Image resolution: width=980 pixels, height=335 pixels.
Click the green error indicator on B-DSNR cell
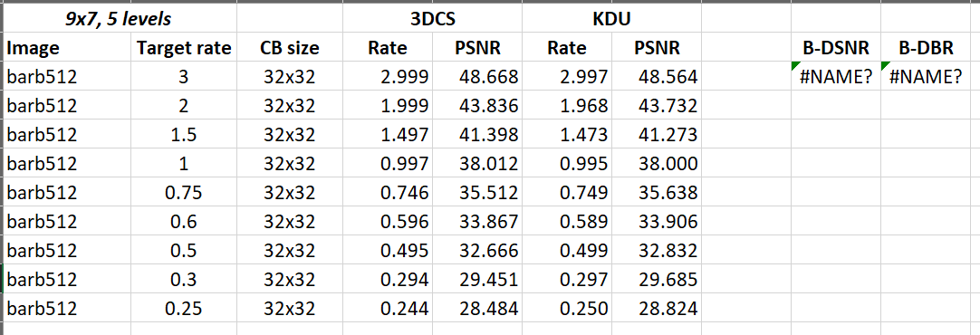click(795, 65)
